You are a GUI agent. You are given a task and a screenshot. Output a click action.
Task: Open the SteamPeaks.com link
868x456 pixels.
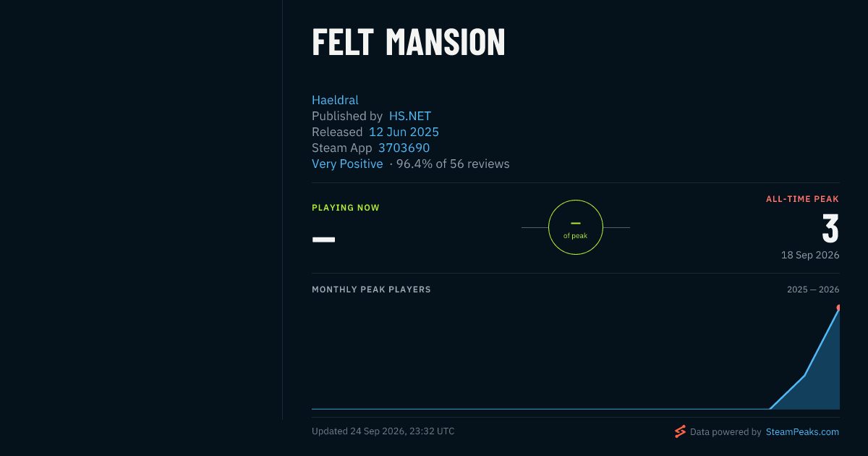[802, 431]
